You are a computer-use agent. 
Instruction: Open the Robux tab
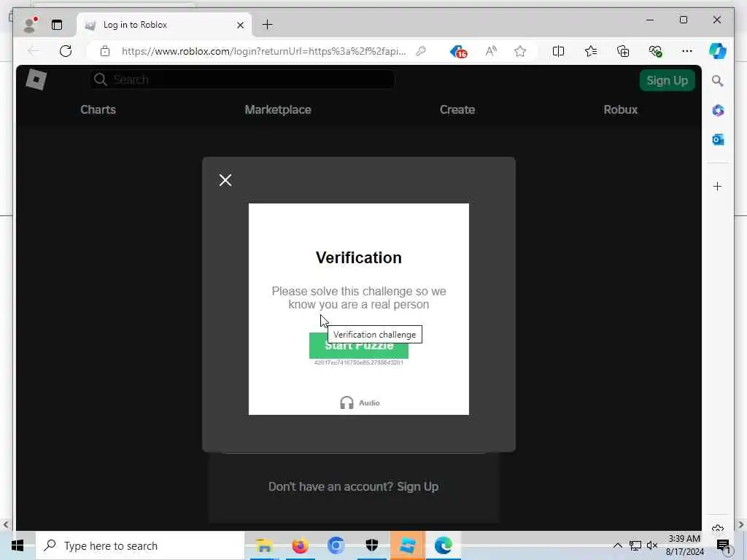pos(620,109)
